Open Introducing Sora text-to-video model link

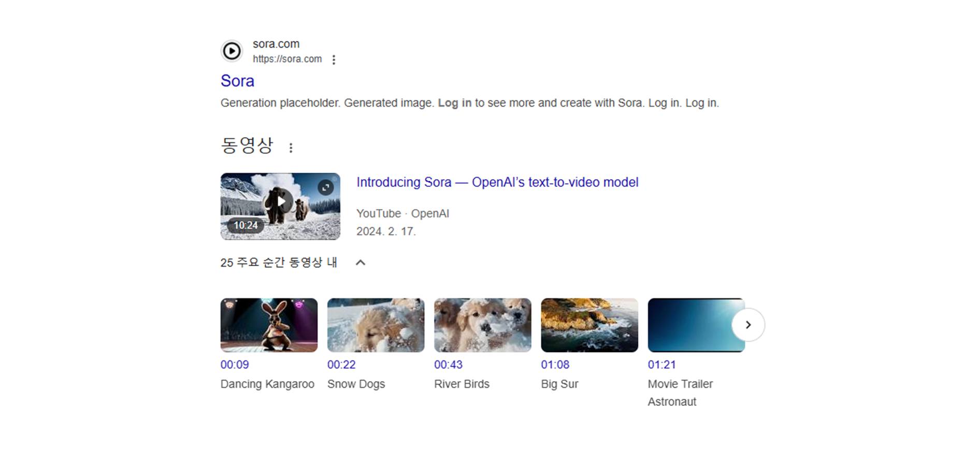point(497,182)
